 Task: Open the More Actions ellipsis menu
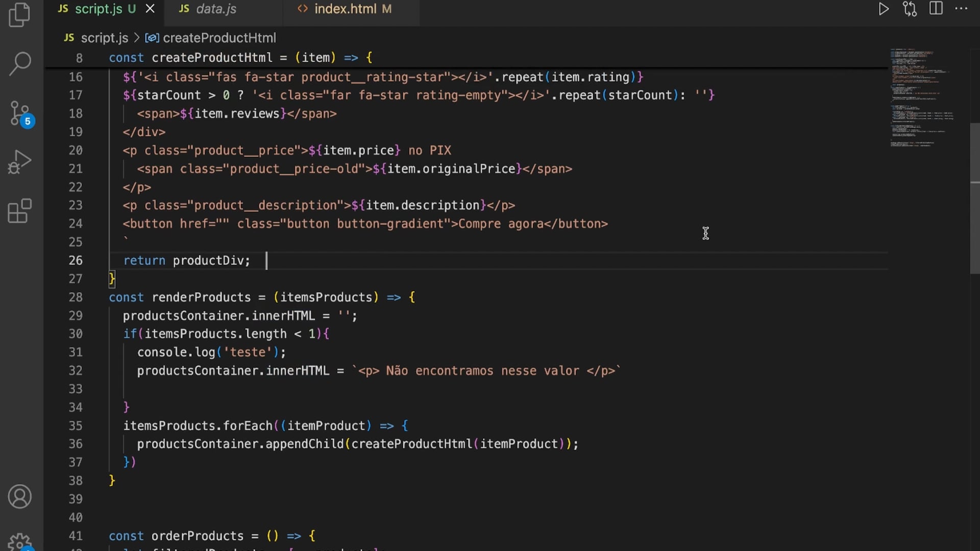point(961,9)
